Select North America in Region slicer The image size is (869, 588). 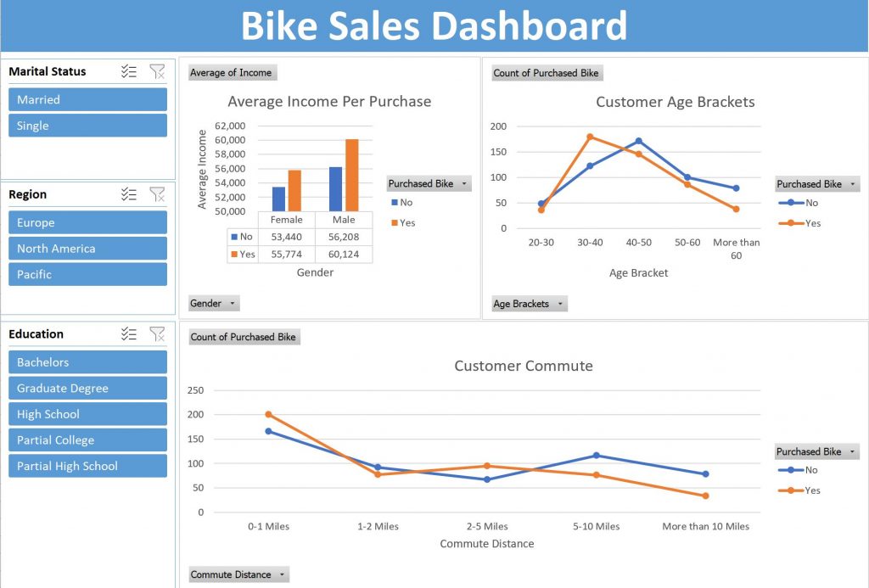tap(87, 249)
